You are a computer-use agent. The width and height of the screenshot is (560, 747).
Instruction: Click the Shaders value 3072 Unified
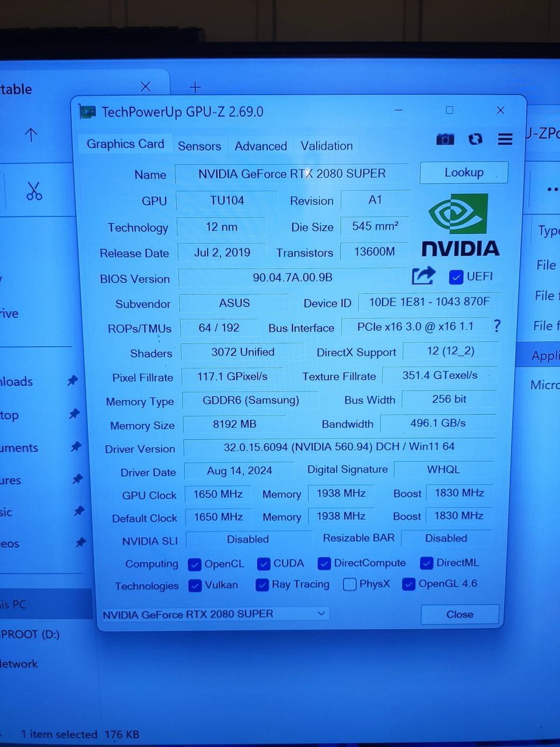coord(243,352)
